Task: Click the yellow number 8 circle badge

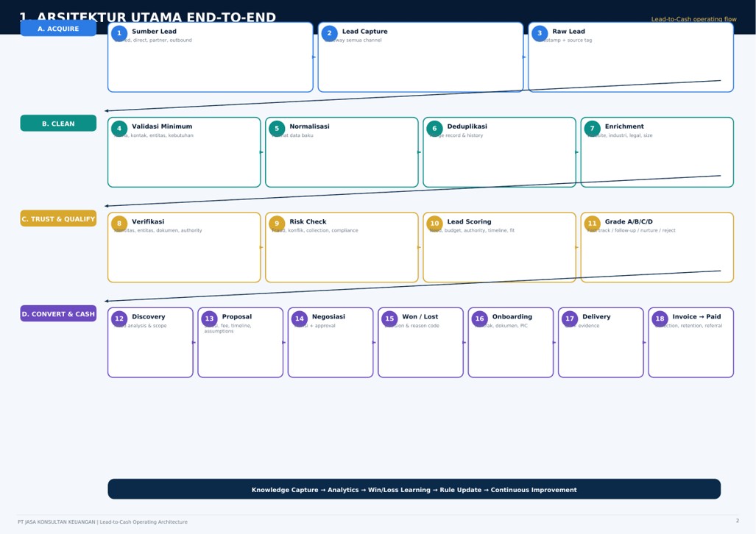Action: click(x=119, y=223)
